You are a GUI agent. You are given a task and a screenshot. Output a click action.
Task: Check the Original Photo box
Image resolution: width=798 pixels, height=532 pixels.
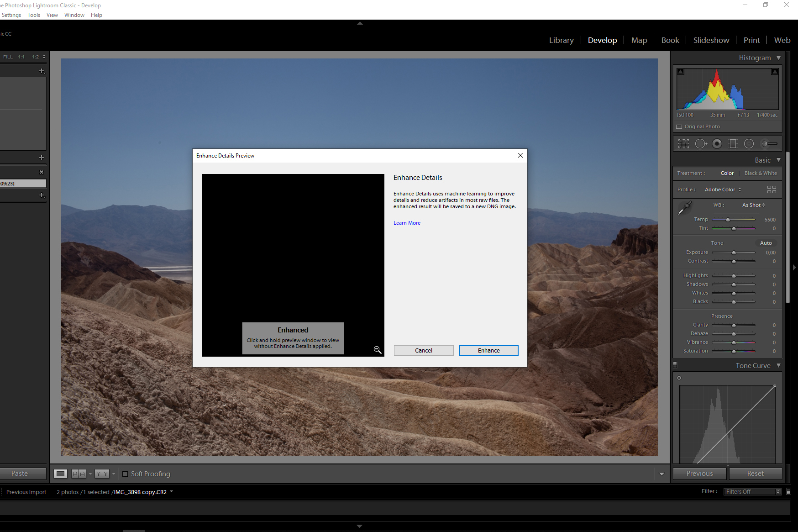(x=679, y=126)
